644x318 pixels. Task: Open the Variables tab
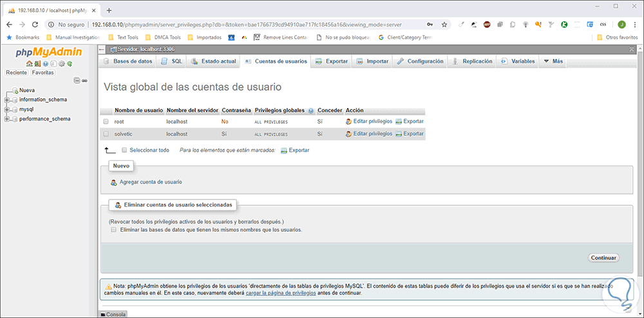coord(518,61)
